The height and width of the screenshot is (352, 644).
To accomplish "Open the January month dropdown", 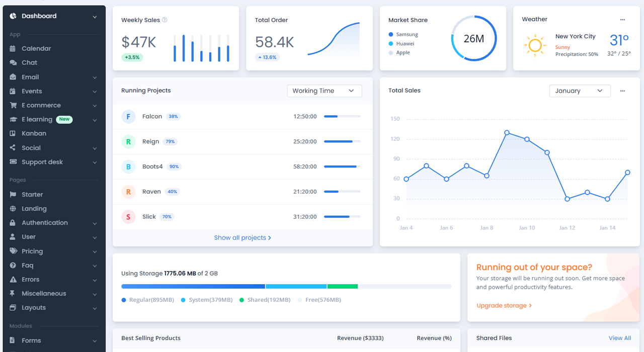I will 579,91.
